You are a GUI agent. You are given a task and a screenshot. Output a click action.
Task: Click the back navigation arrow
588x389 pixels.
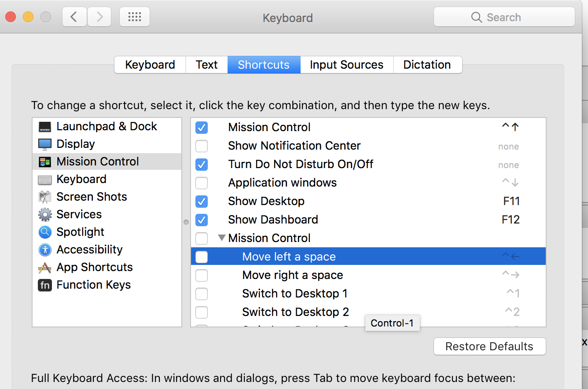74,17
